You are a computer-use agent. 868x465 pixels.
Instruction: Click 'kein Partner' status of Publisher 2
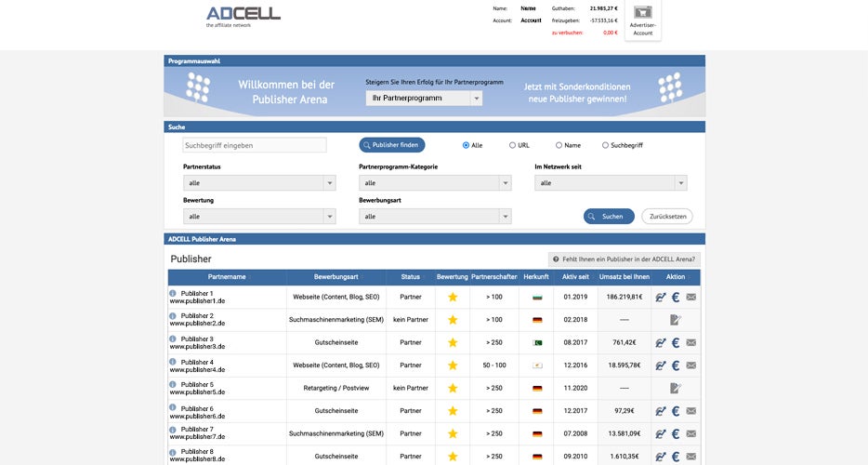click(x=410, y=320)
